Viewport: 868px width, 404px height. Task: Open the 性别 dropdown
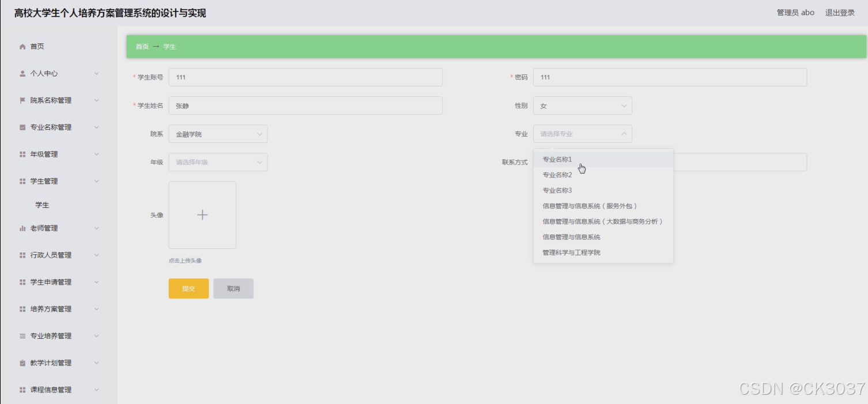tap(582, 105)
